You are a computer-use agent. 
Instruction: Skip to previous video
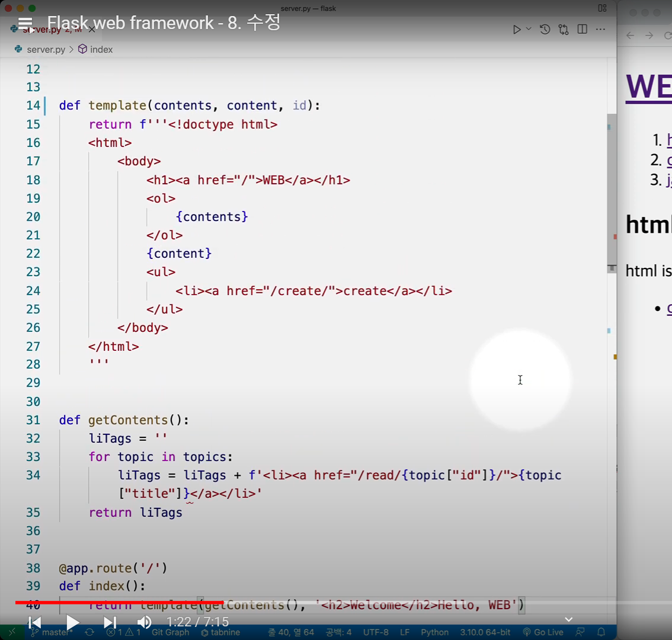pyautogui.click(x=34, y=622)
